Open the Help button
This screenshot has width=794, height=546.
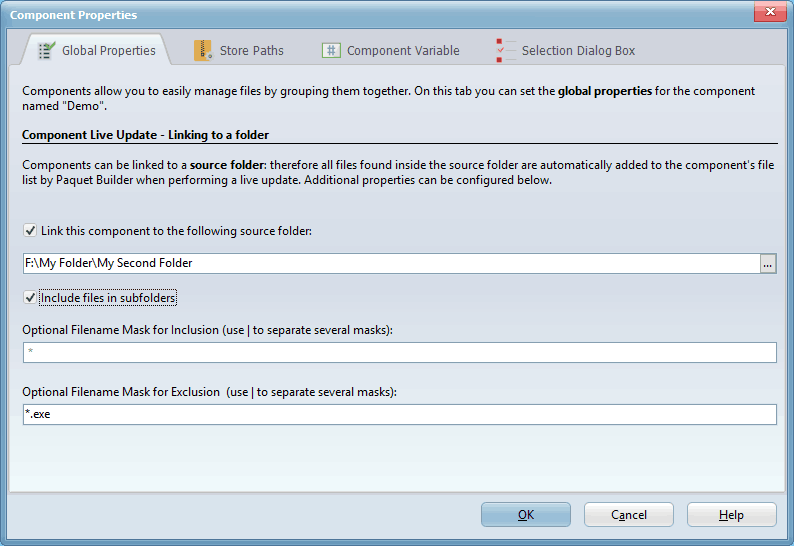tap(731, 515)
